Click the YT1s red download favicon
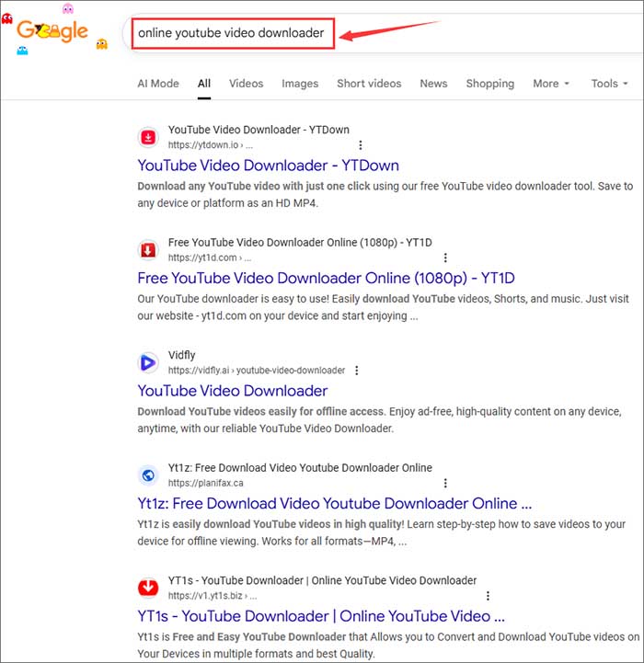 click(x=148, y=588)
